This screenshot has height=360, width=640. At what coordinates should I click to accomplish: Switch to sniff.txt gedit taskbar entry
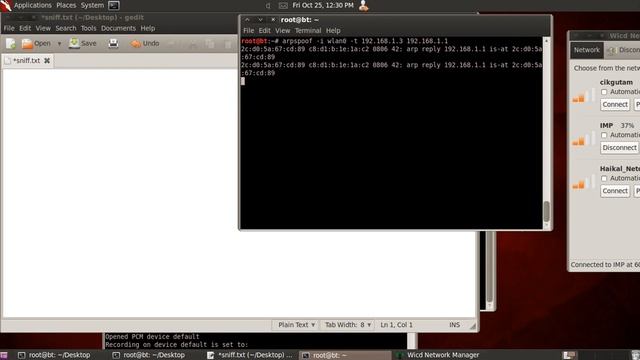250,355
